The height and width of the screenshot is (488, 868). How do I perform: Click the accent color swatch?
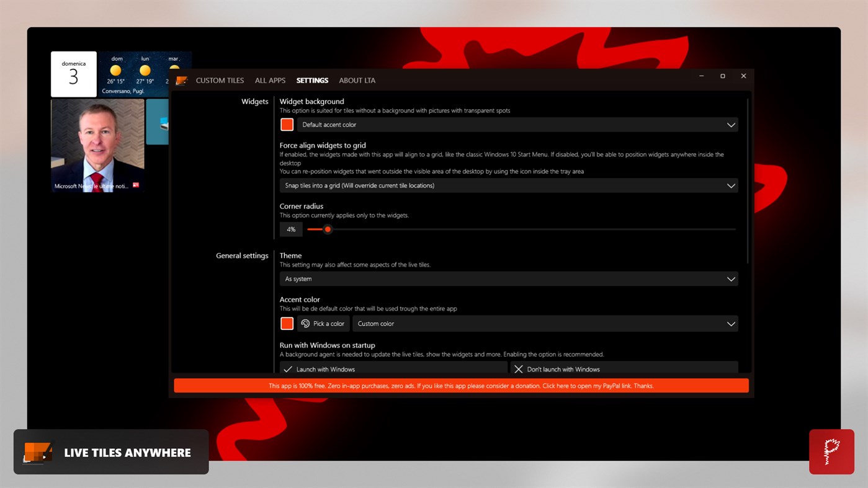[x=287, y=323]
